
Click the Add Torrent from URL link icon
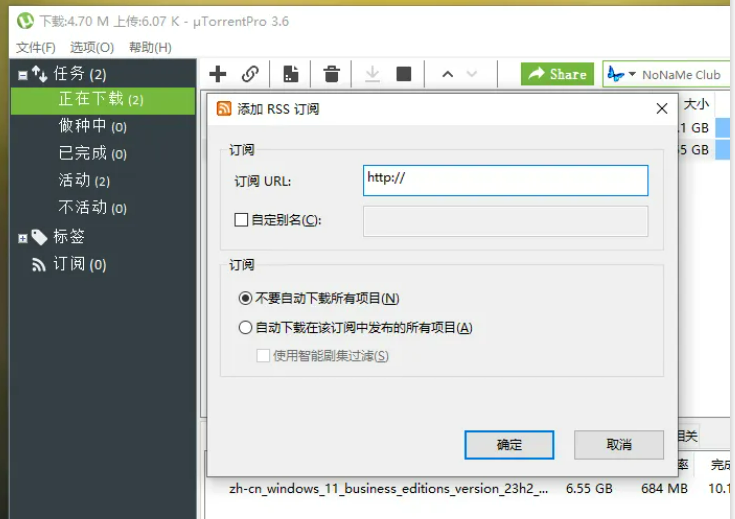click(250, 74)
